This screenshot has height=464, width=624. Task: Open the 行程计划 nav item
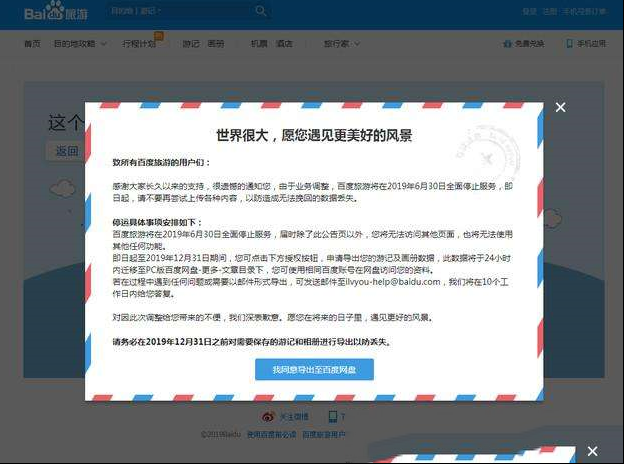pos(139,43)
